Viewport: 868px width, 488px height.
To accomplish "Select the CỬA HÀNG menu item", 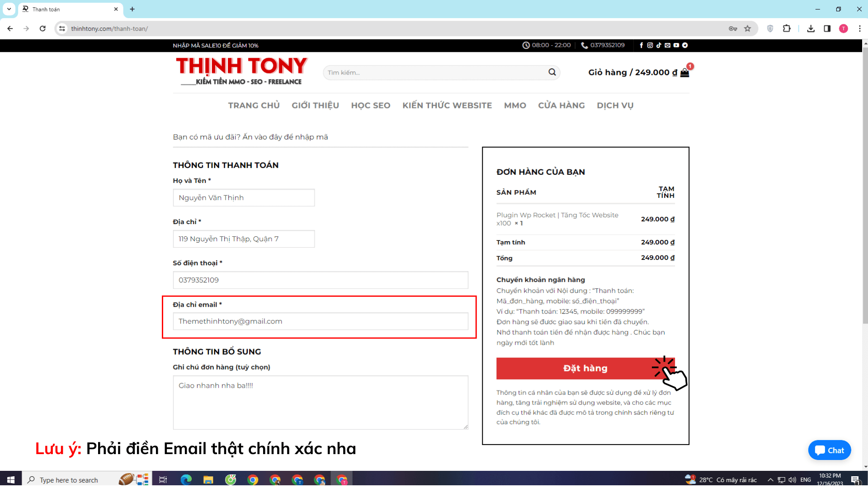I will click(561, 105).
